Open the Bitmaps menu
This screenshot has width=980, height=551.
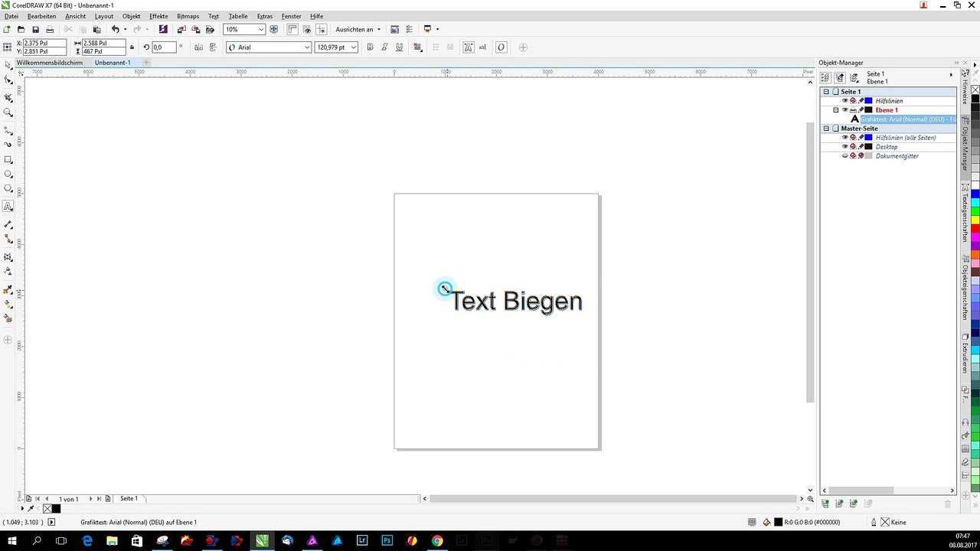[x=188, y=16]
